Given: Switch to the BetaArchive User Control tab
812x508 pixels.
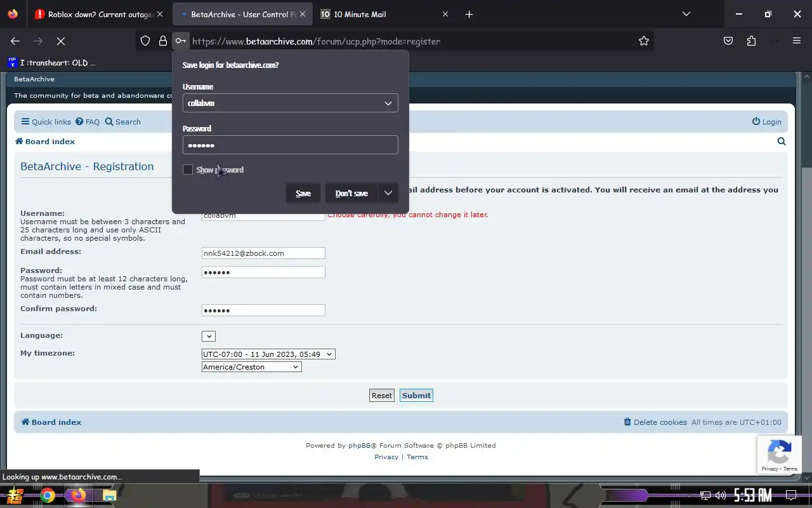Looking at the screenshot, I should [242, 14].
